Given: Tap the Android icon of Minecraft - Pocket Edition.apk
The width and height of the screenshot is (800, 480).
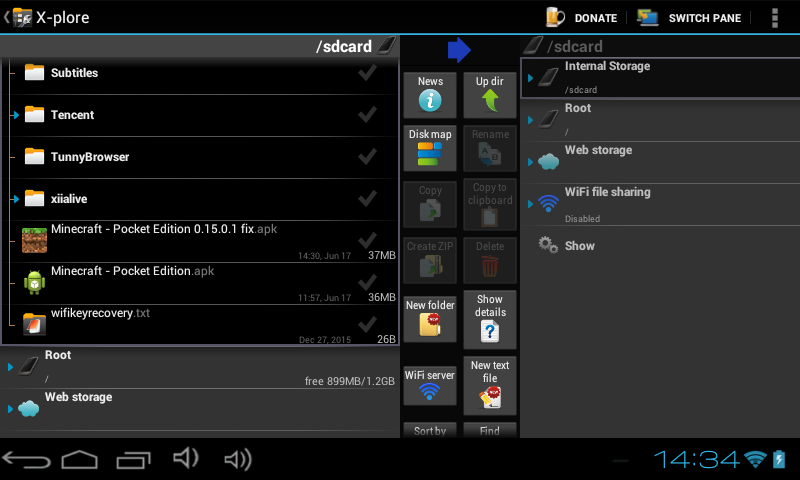Looking at the screenshot, I should 34,283.
